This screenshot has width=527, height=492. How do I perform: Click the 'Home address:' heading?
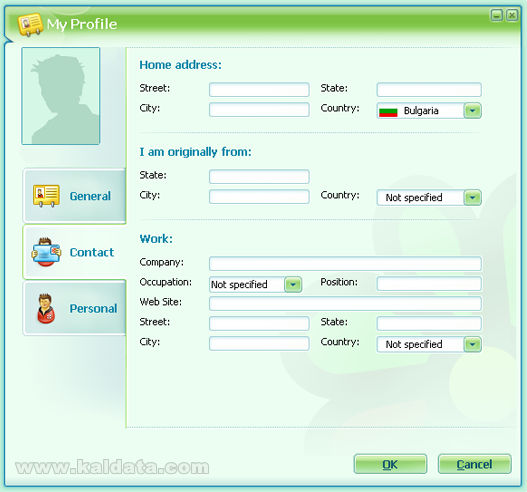click(x=180, y=65)
